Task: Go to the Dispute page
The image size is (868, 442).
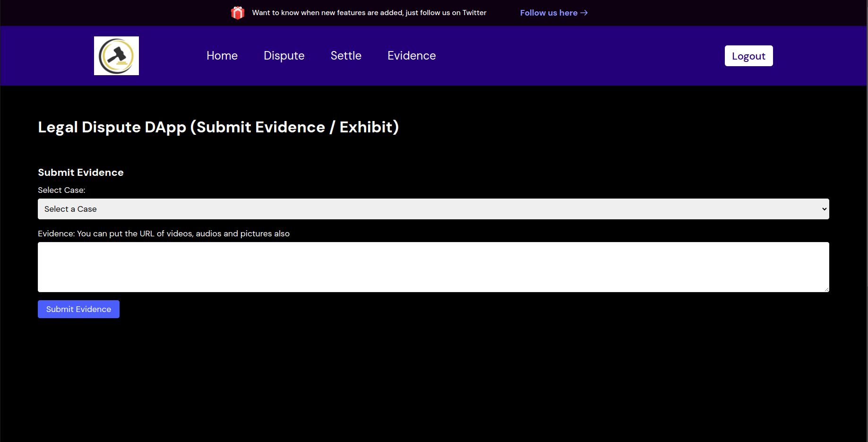Action: coord(284,56)
